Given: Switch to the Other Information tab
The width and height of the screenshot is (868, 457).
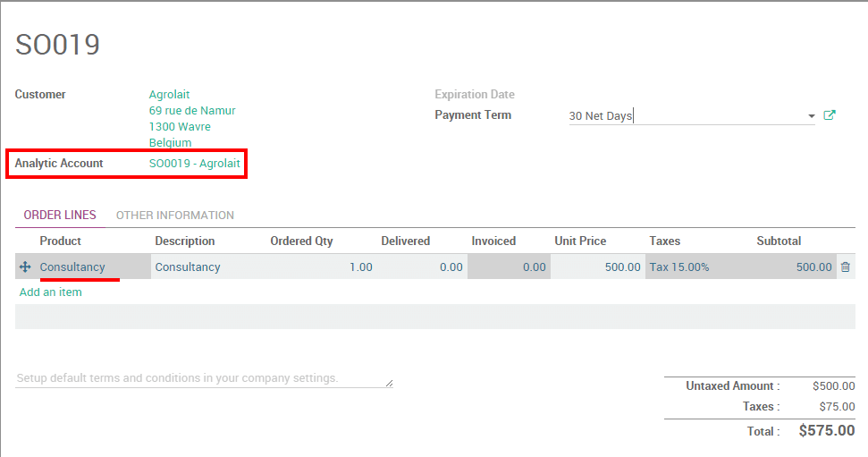Looking at the screenshot, I should click(x=175, y=215).
